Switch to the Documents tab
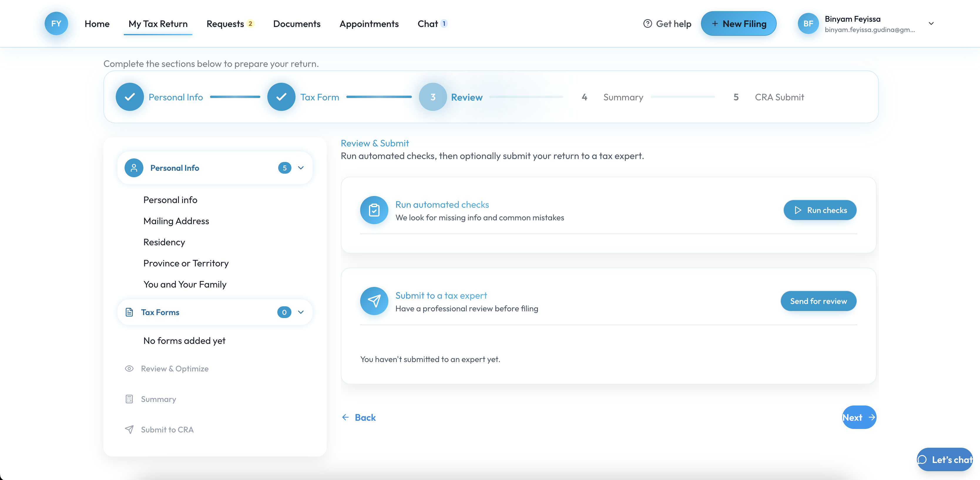The image size is (980, 480). [297, 23]
